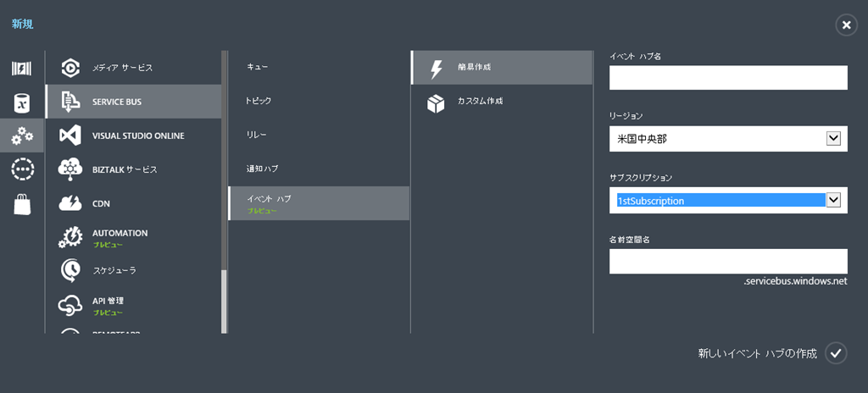Choose カスタム作成 option
The image size is (868, 393).
502,102
